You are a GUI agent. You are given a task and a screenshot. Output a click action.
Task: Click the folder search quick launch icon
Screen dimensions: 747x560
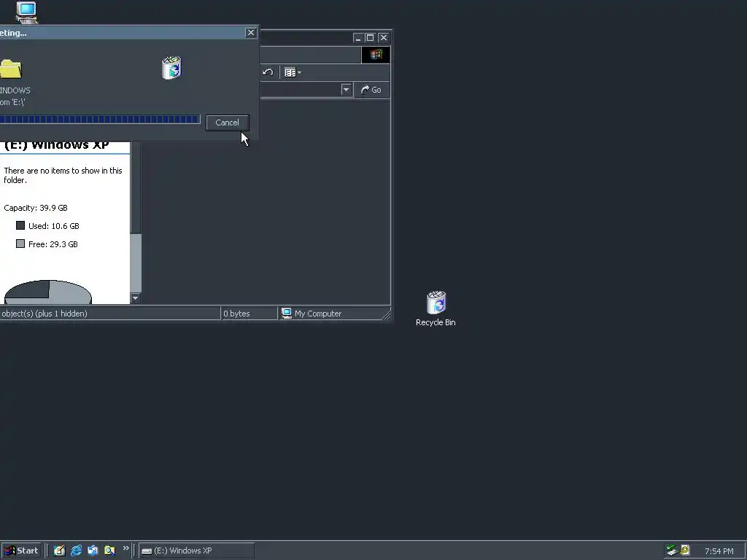tap(109, 551)
